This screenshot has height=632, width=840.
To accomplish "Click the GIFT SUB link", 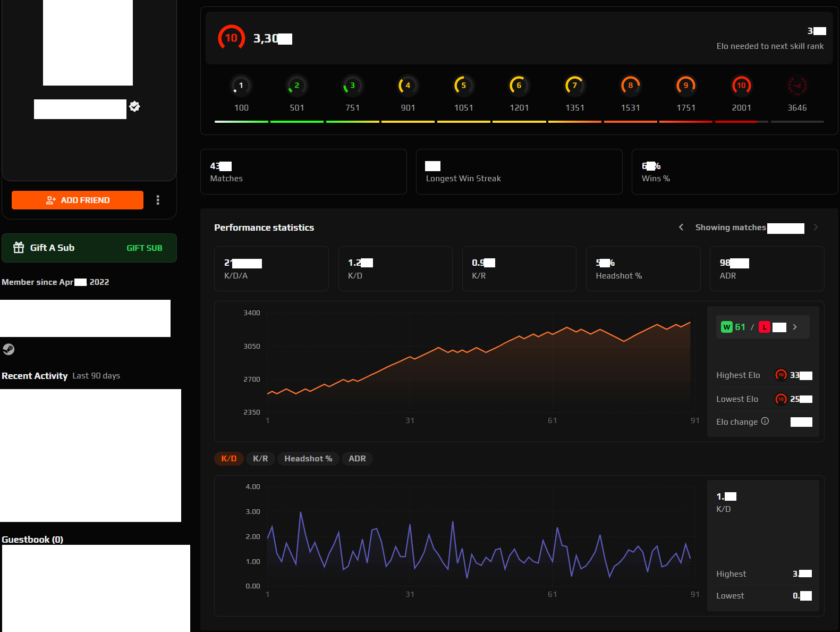I will click(145, 248).
